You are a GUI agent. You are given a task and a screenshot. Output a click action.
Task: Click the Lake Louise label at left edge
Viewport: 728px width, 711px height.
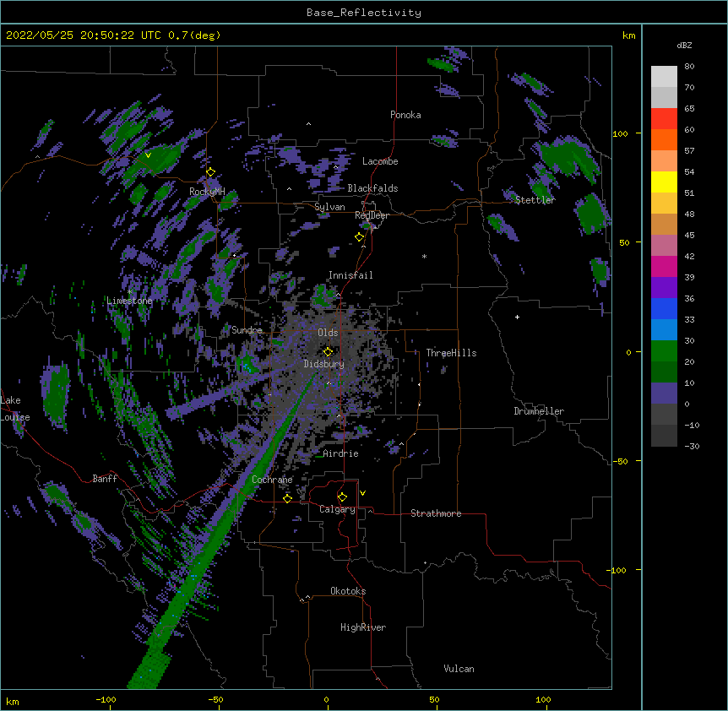[x=15, y=409]
